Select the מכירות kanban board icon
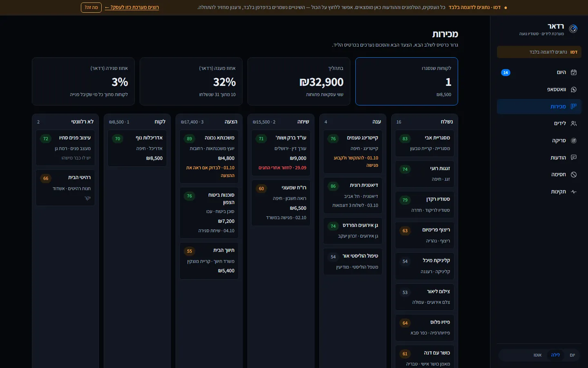Image resolution: width=588 pixels, height=368 pixels. 573,106
